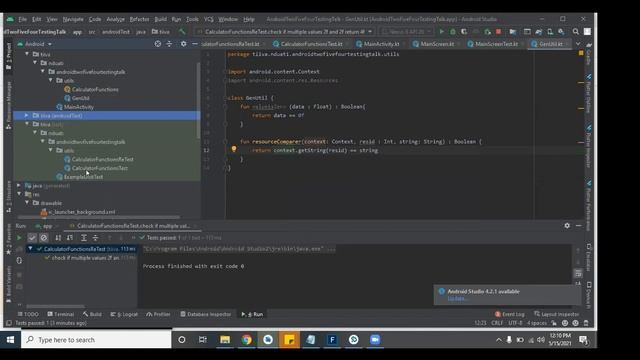Click the Select Opened File target icon
This screenshot has height=360, width=640.
158,44
